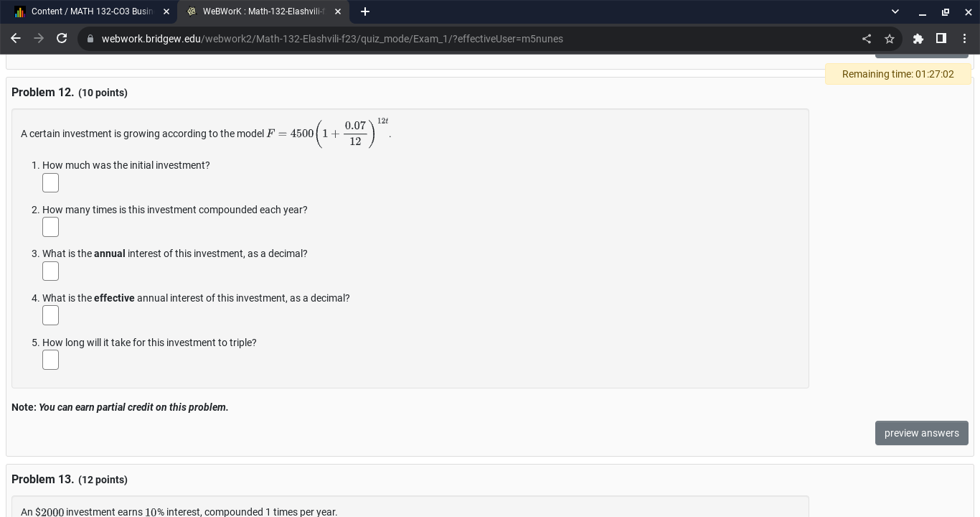Bookmark the page with the star icon
Image resolution: width=980 pixels, height=517 pixels.
click(x=890, y=39)
